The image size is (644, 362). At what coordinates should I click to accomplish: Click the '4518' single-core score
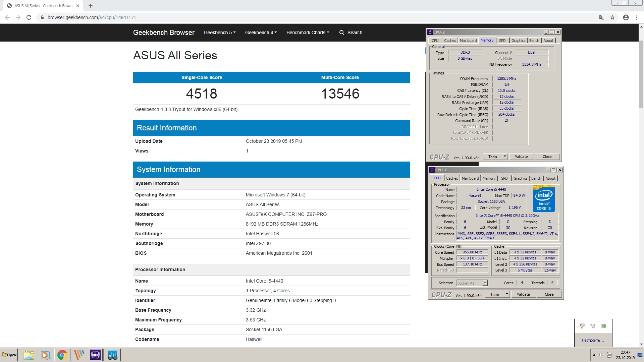coord(202,94)
